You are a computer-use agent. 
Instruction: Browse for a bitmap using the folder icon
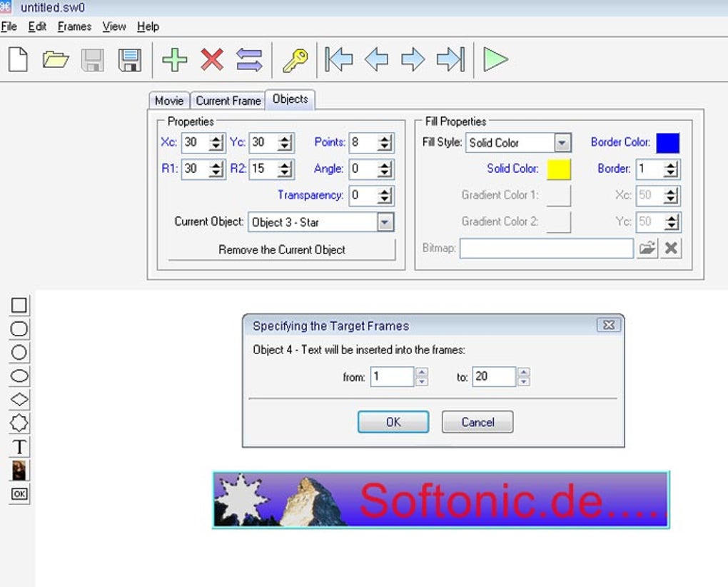click(x=647, y=248)
